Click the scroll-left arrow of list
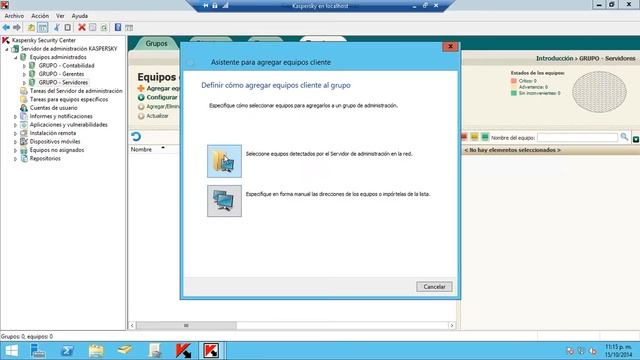 (x=132, y=325)
